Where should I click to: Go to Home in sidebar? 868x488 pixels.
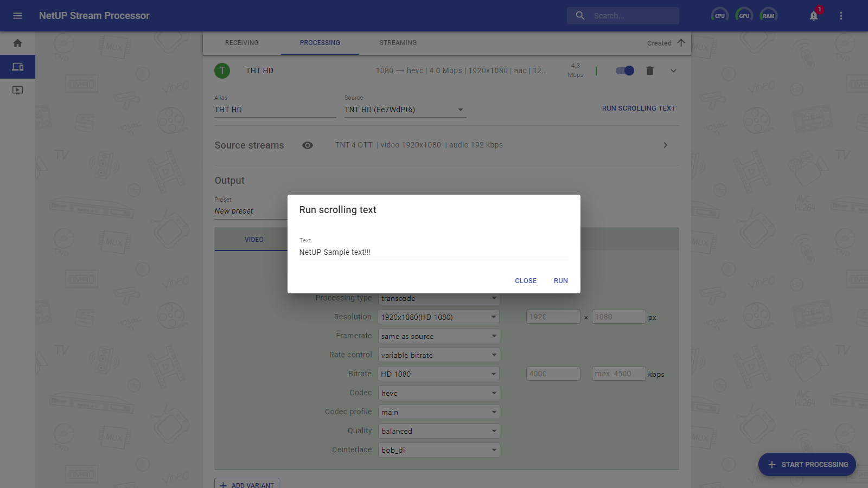(x=17, y=43)
